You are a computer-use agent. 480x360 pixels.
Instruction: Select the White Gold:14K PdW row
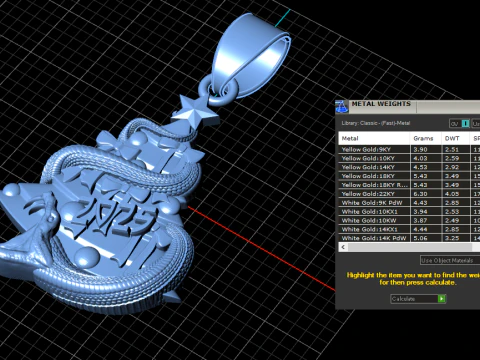(x=409, y=238)
